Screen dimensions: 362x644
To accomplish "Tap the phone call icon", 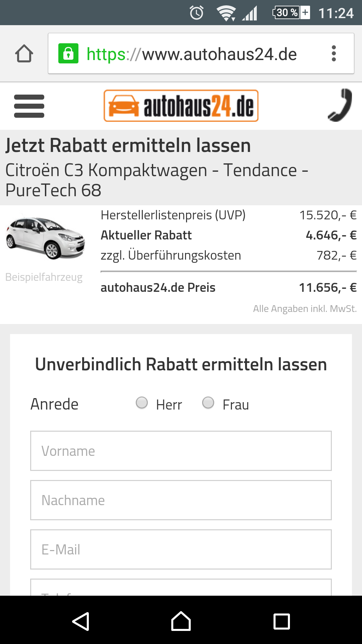I will tap(340, 105).
